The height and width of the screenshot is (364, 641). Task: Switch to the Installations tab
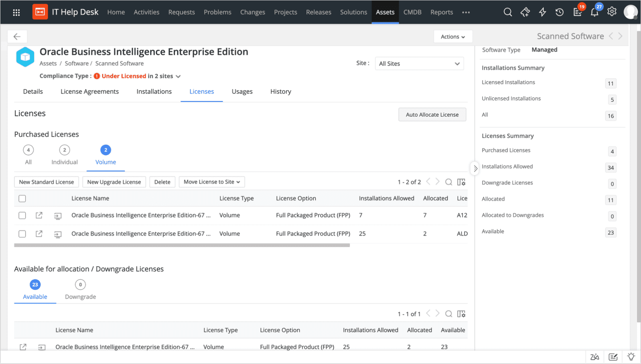click(154, 91)
